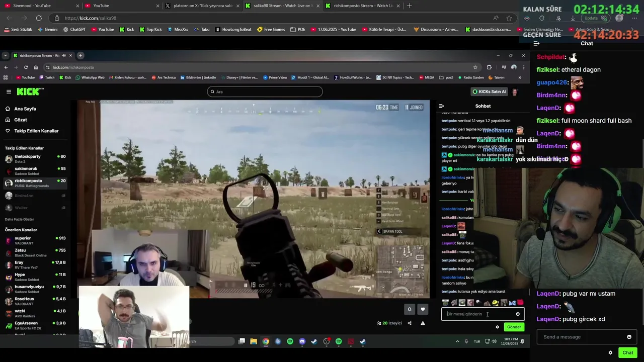Bookmark page star in outer browser
Screen dimensions: 644x362
click(x=509, y=18)
